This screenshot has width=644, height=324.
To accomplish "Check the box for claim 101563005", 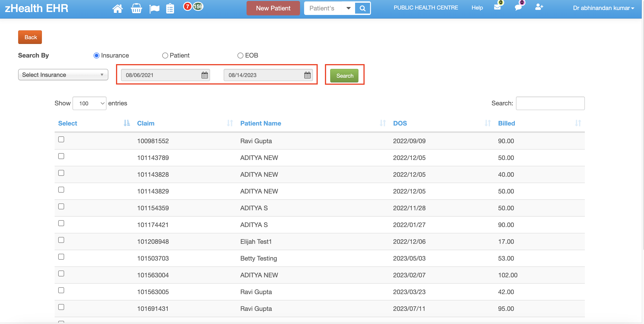I will (x=61, y=290).
